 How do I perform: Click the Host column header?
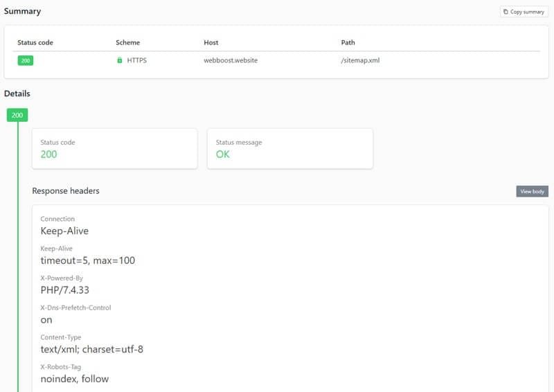click(211, 42)
